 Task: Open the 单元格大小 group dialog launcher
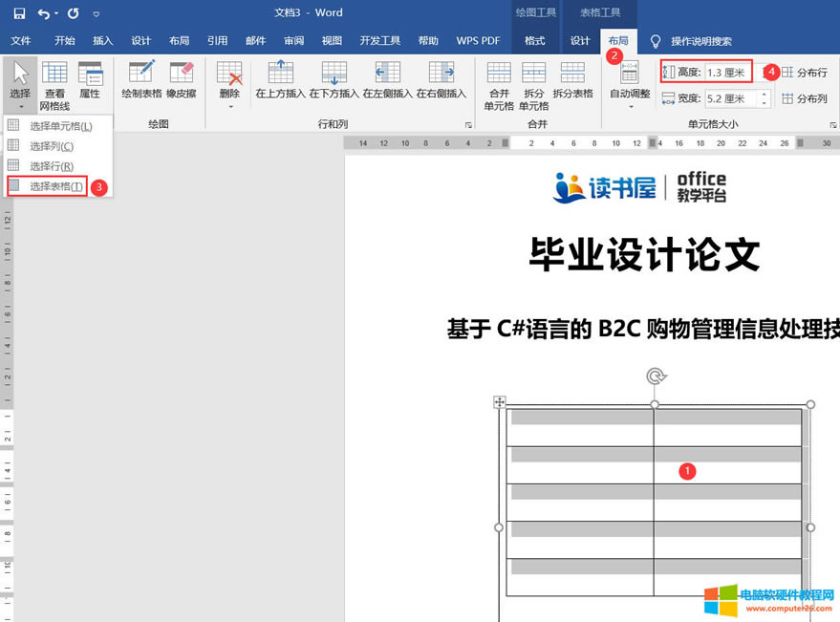point(834,125)
